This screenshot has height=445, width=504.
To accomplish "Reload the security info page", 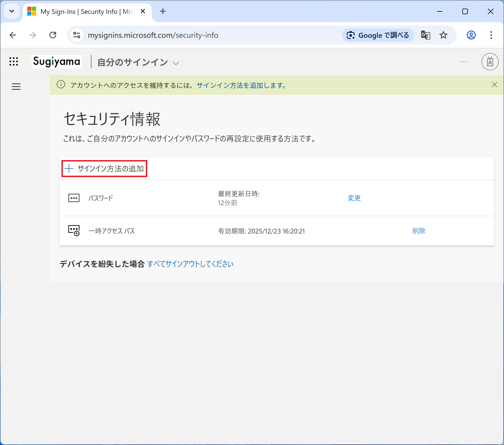I will pyautogui.click(x=53, y=35).
